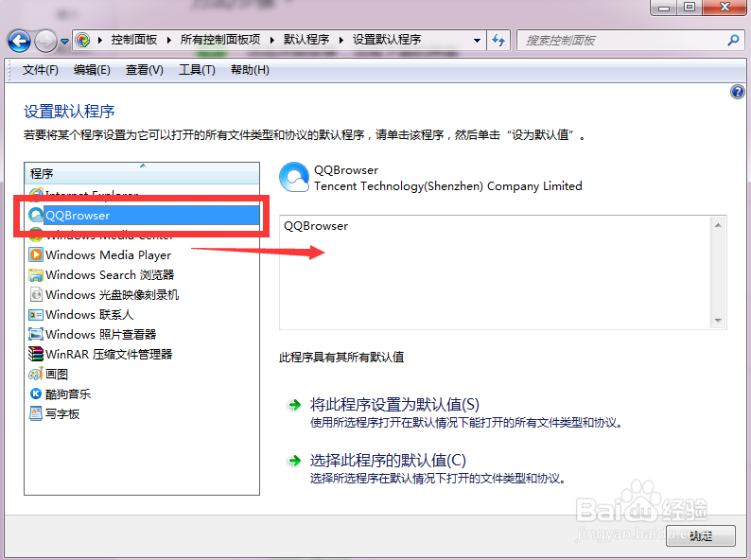Click 控制面板 breadcrumb in address bar
This screenshot has height=560, width=751.
coord(134,40)
